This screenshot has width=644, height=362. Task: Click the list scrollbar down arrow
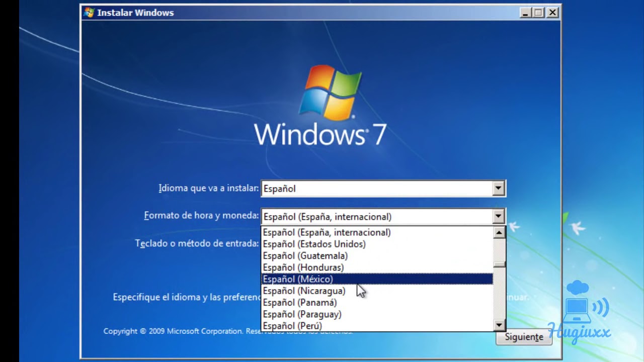(499, 325)
